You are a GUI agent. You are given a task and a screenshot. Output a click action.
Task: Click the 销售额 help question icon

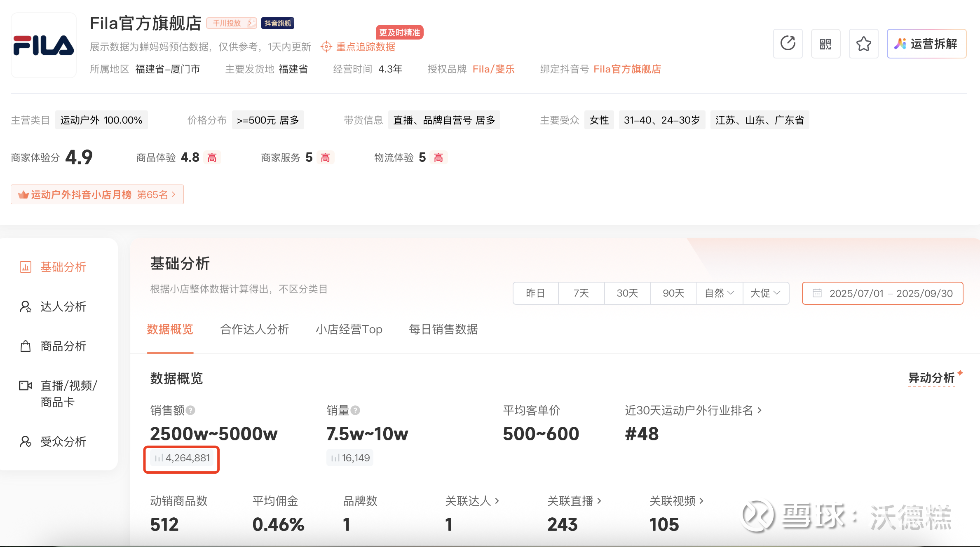[x=190, y=410]
